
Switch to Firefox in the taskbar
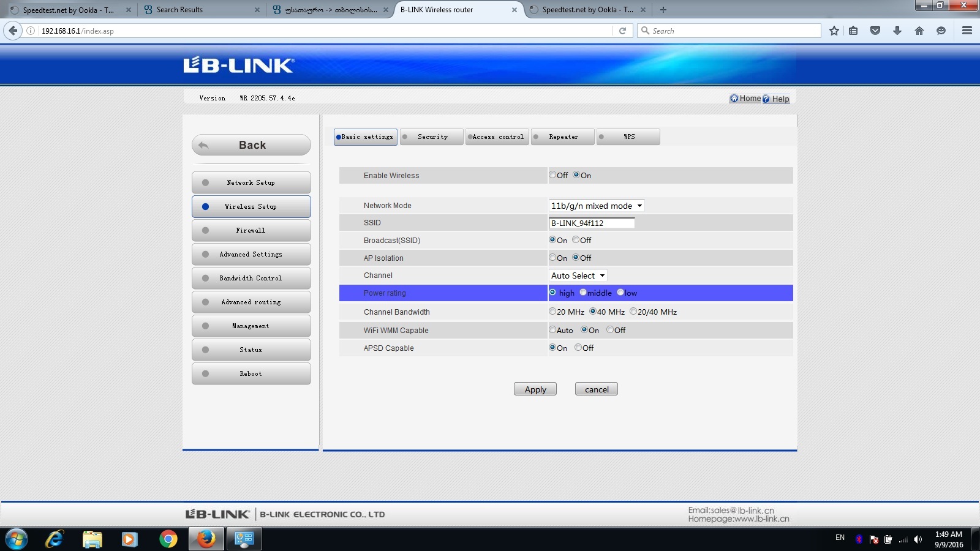click(x=206, y=539)
